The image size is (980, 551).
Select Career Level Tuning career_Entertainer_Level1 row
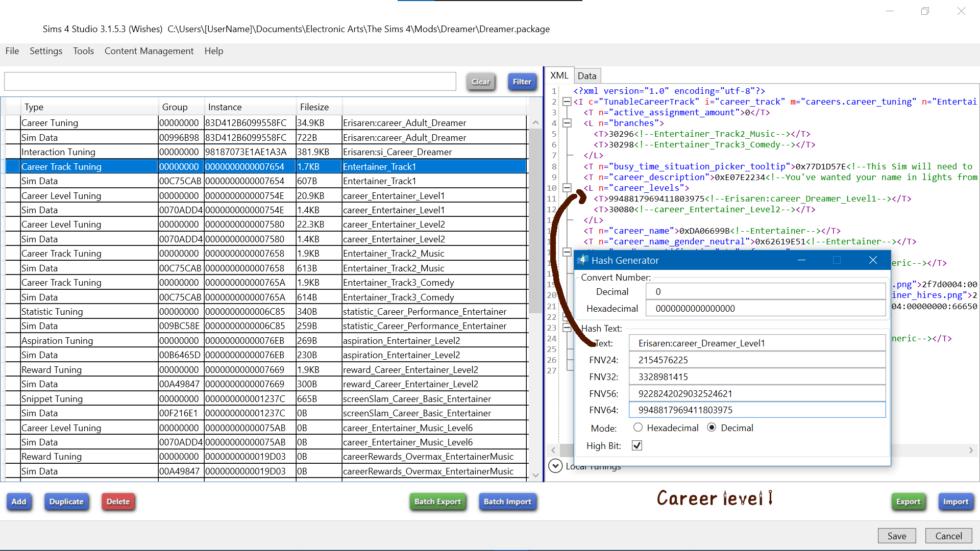tap(266, 195)
